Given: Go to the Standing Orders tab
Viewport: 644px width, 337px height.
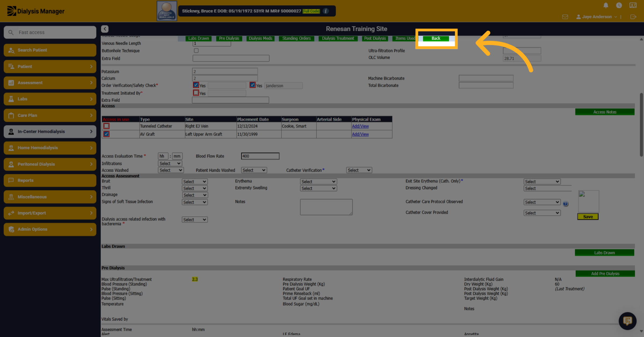Looking at the screenshot, I should 297,38.
